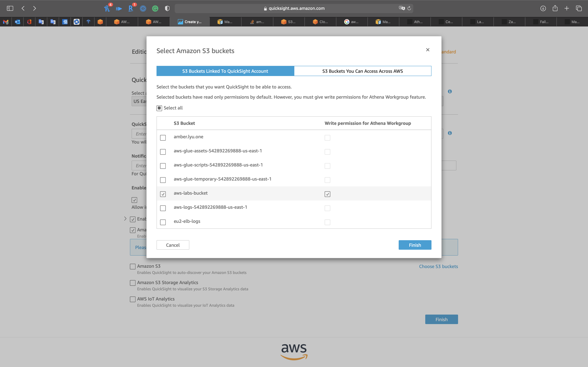The image size is (588, 367).
Task: Open the pinned Gmail tab
Action: click(6, 22)
